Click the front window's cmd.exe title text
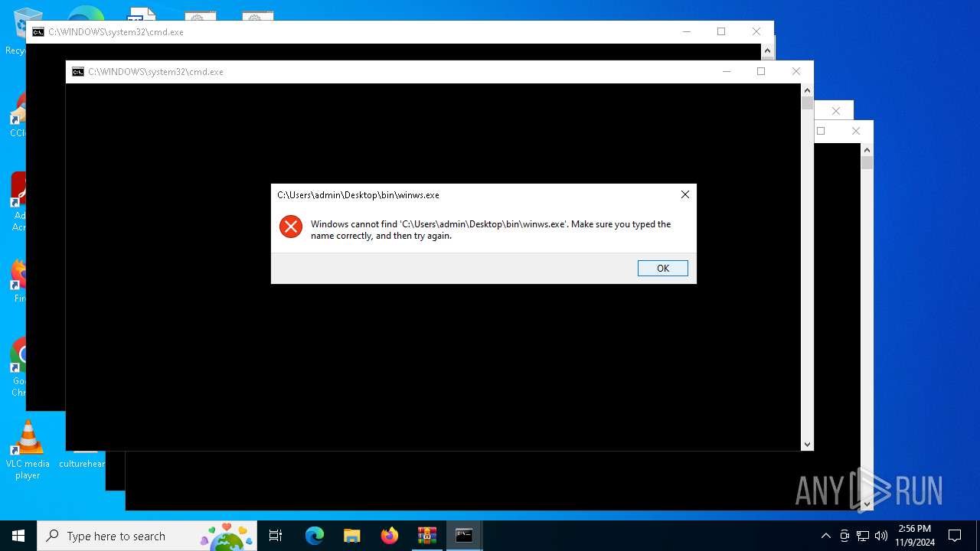 coord(155,72)
